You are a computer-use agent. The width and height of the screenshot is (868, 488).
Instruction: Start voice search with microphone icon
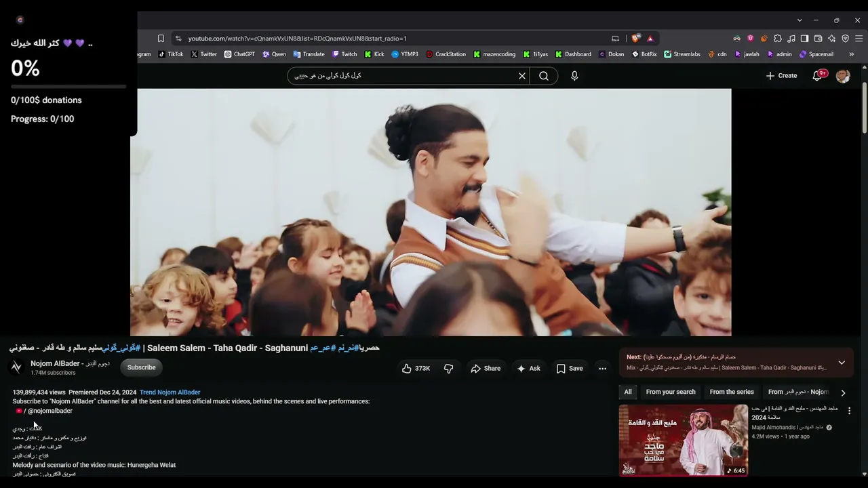574,76
